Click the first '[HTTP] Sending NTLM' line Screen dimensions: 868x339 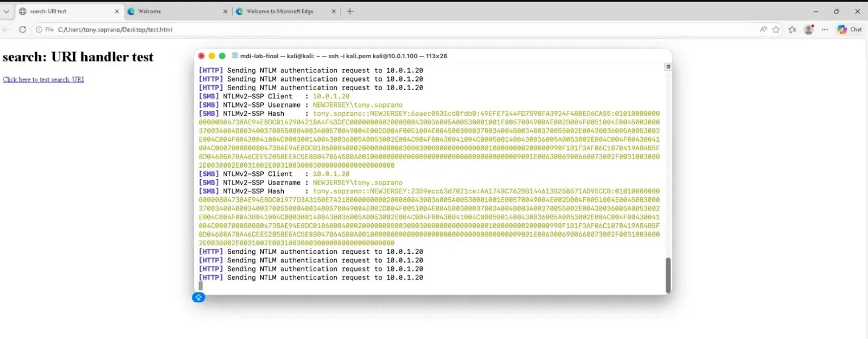[x=311, y=71]
